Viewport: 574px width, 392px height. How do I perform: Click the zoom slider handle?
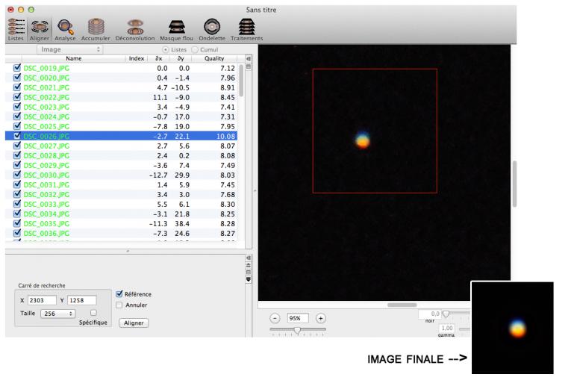point(298,331)
